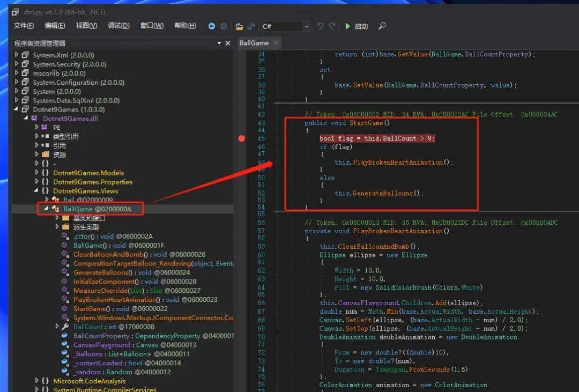Toggle the breakpoint on line 45
Image resolution: width=579 pixels, height=392 pixels.
241,138
